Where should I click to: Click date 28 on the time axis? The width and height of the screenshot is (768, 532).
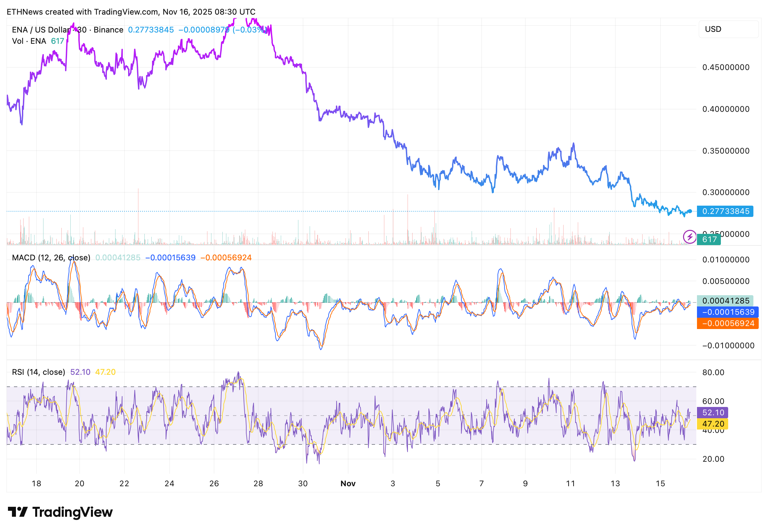[x=258, y=483]
